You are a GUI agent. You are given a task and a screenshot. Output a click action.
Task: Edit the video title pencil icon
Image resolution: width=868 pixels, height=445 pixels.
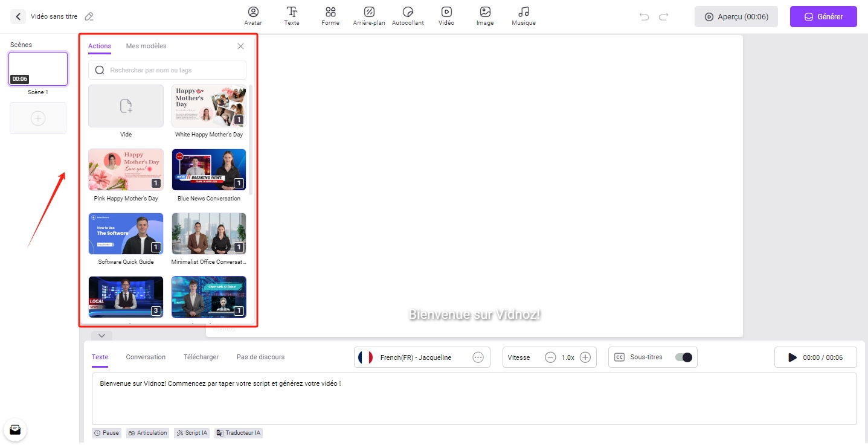[89, 16]
